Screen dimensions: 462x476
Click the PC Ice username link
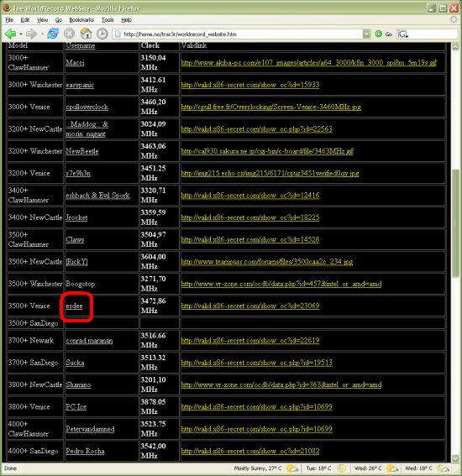tap(76, 407)
